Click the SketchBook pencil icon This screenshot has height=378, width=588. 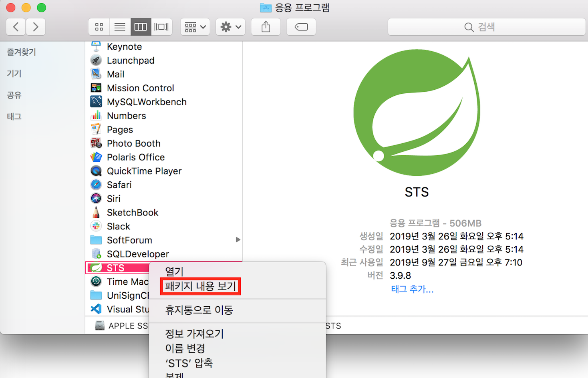(x=96, y=212)
